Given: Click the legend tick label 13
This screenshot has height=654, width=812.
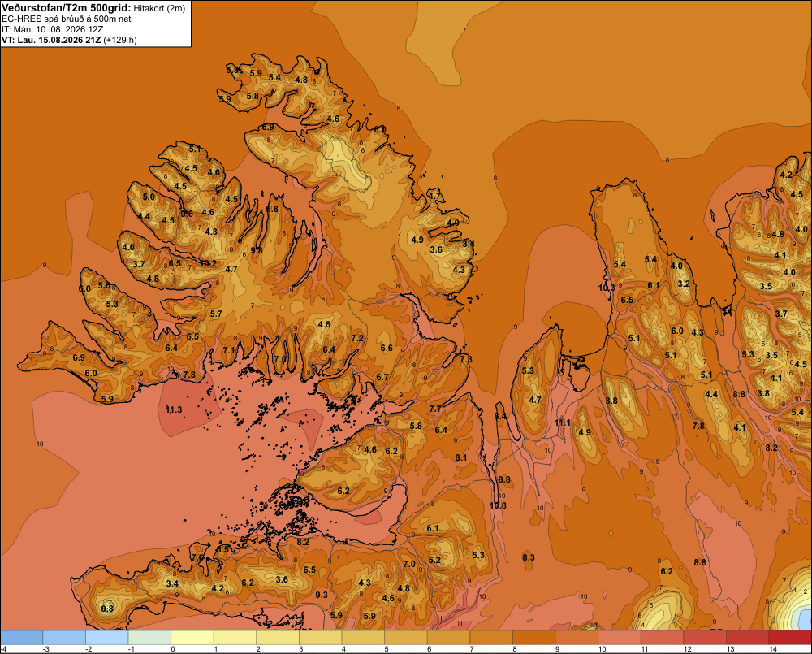Looking at the screenshot, I should click(x=730, y=649).
